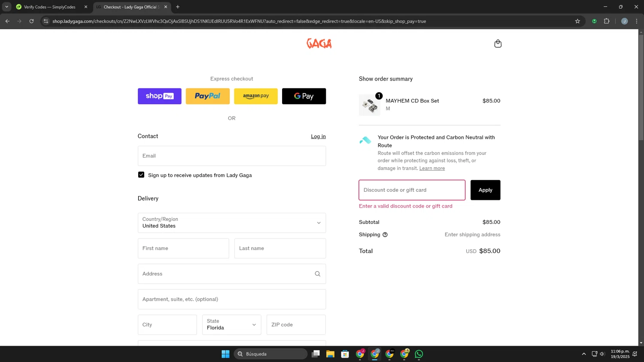Open Task View from the taskbar
The width and height of the screenshot is (644, 362).
[x=316, y=354]
